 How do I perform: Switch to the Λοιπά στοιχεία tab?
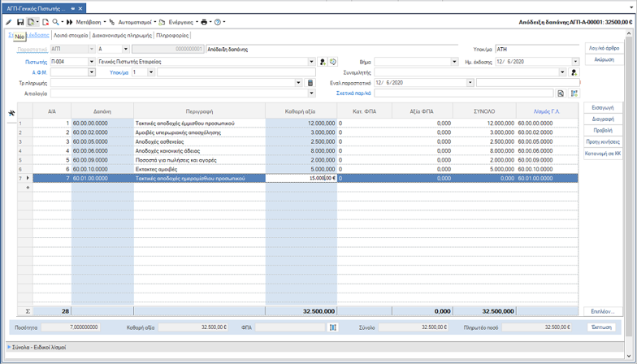71,36
